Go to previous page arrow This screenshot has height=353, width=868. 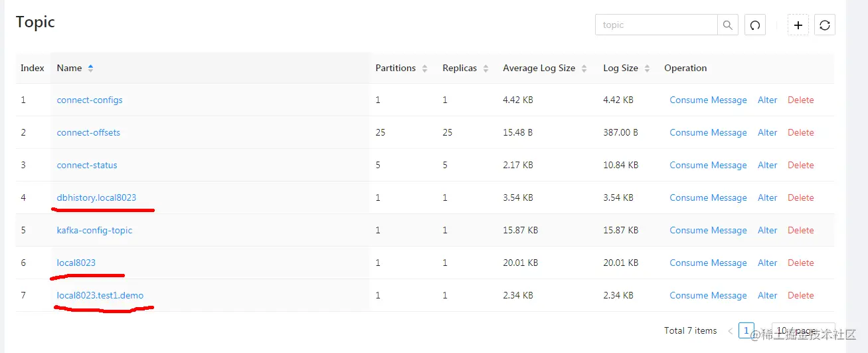[730, 330]
